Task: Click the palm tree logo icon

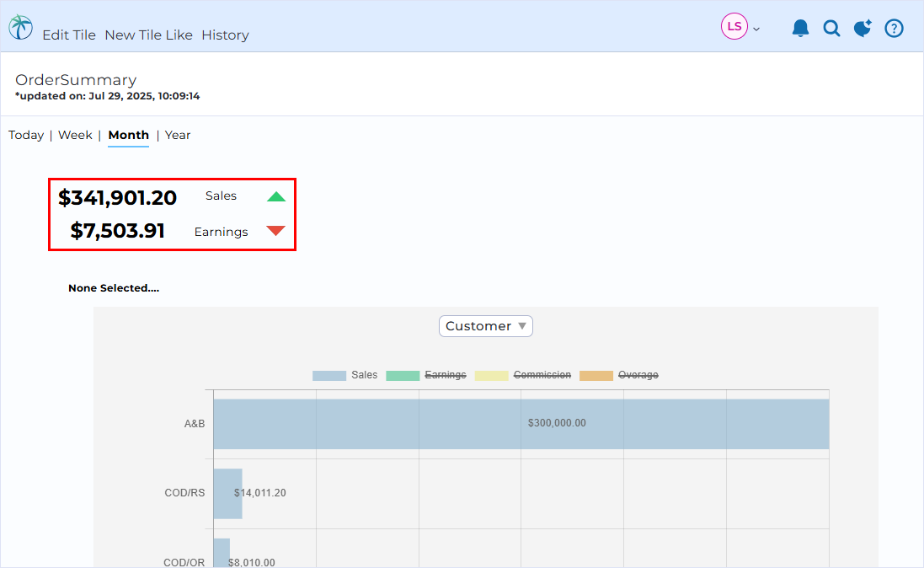Action: pos(20,27)
